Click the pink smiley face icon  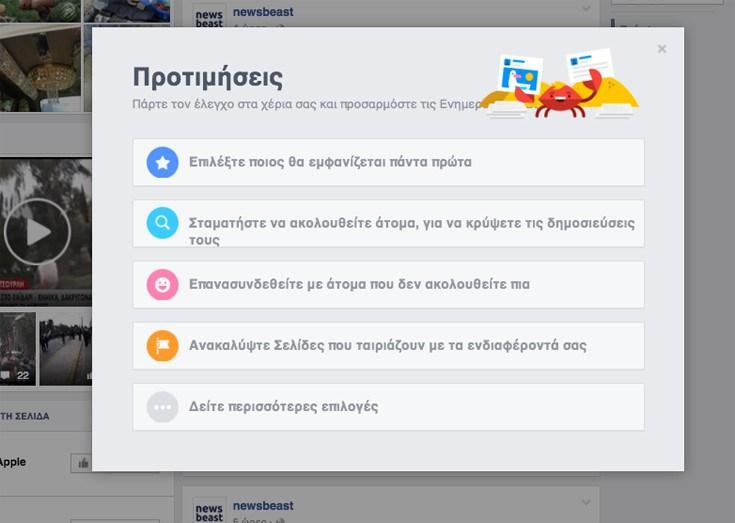[162, 285]
